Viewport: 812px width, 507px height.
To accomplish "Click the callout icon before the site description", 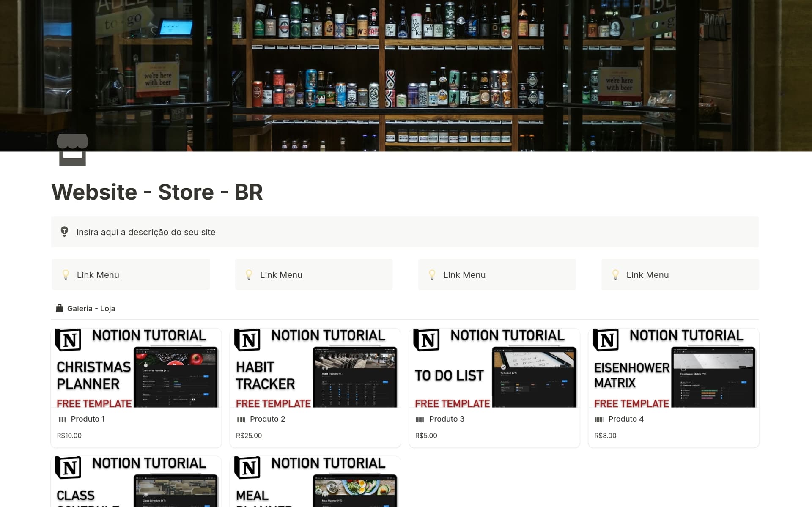I will pyautogui.click(x=65, y=232).
